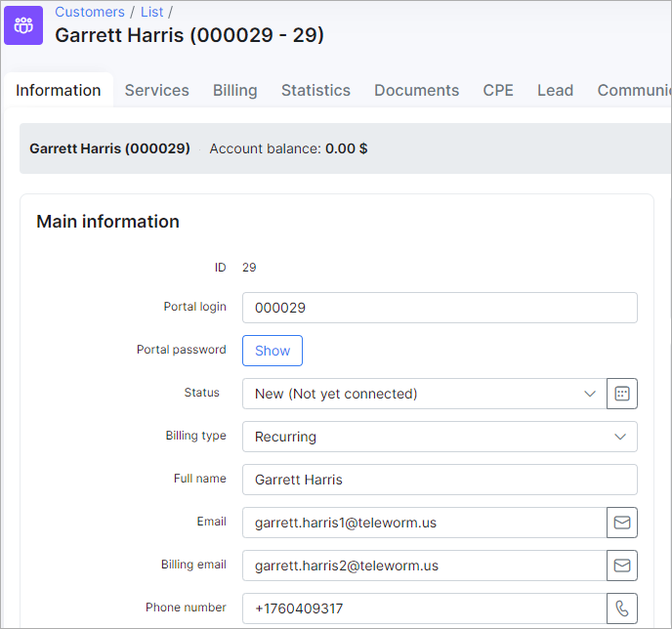This screenshot has width=672, height=629.
Task: Expand the Status dropdown
Action: 424,394
